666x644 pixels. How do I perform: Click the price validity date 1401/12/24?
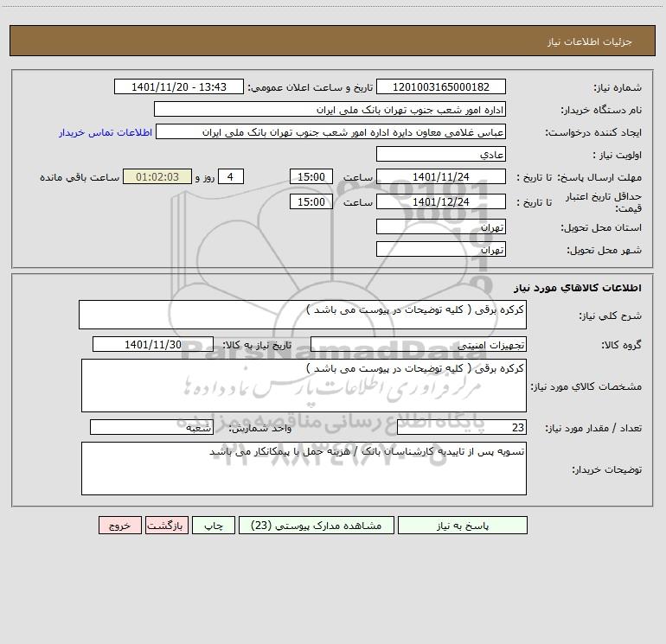tap(441, 201)
